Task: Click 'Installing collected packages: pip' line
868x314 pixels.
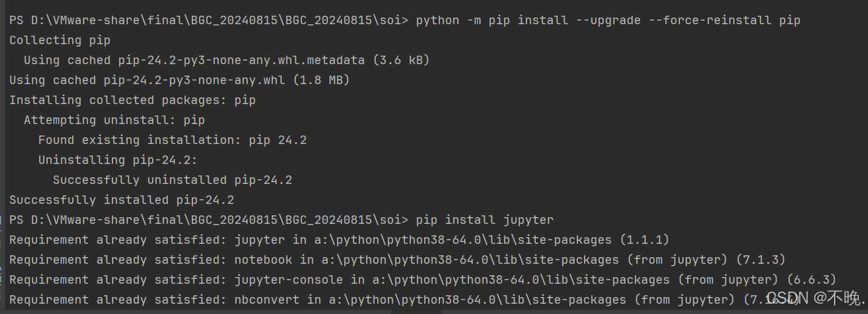Action: click(x=133, y=100)
